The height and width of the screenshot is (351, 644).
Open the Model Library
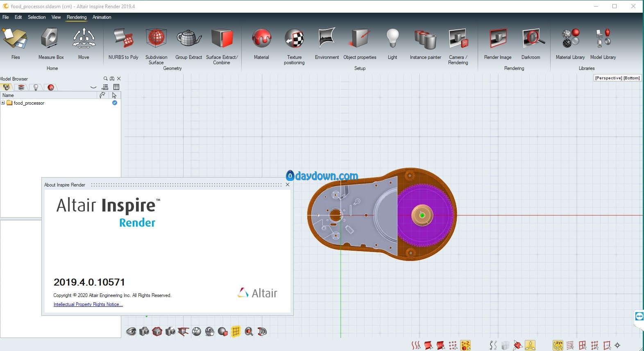pos(603,43)
